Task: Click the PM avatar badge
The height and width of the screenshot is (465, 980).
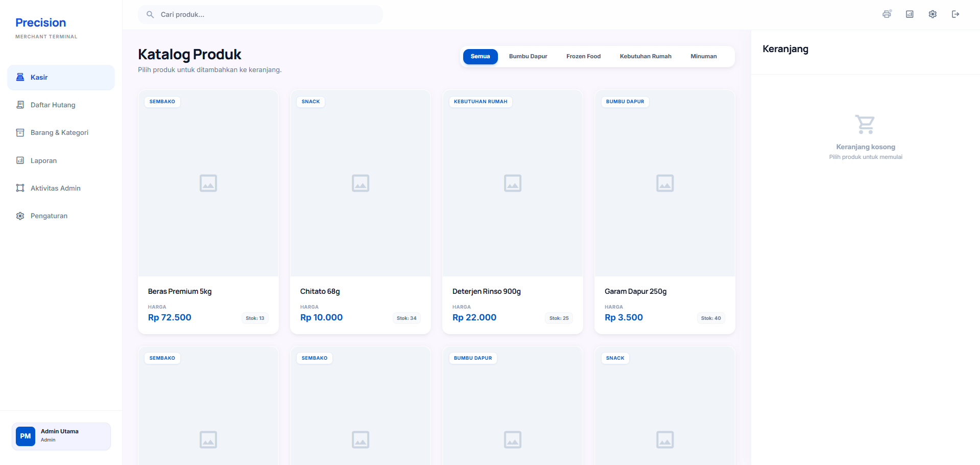Action: pos(26,436)
